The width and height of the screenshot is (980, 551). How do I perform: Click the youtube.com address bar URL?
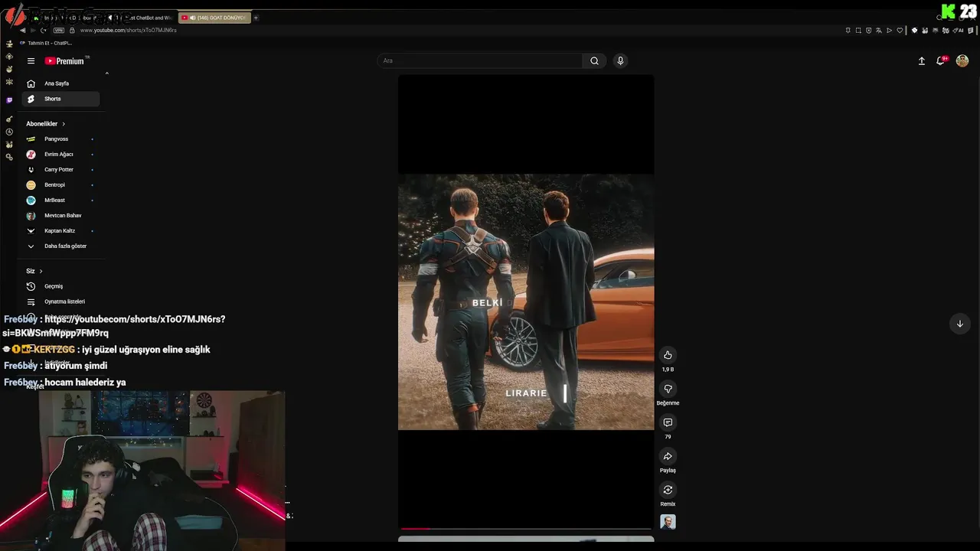128,30
